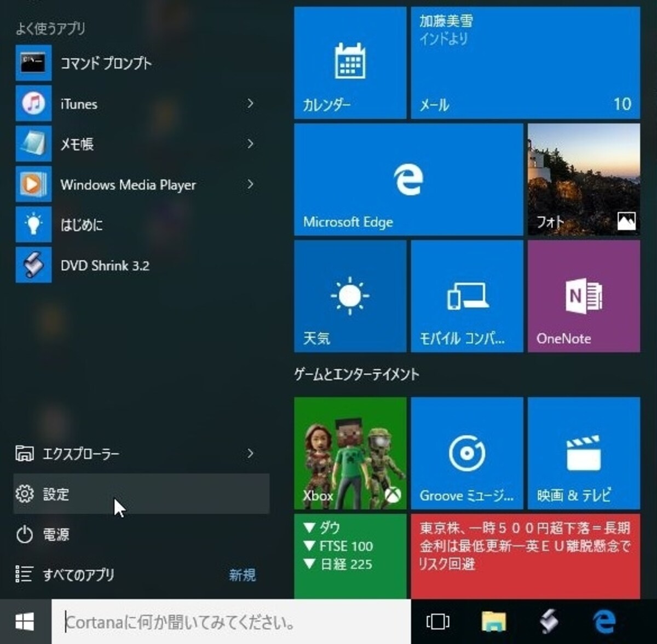Open the フォト lighthouse photo tile
The height and width of the screenshot is (644, 657).
(584, 179)
